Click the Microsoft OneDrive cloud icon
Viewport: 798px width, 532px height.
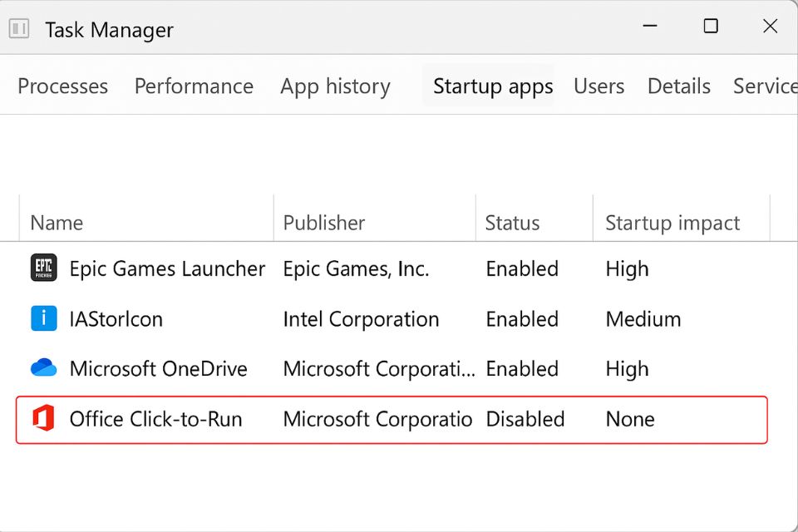click(44, 368)
